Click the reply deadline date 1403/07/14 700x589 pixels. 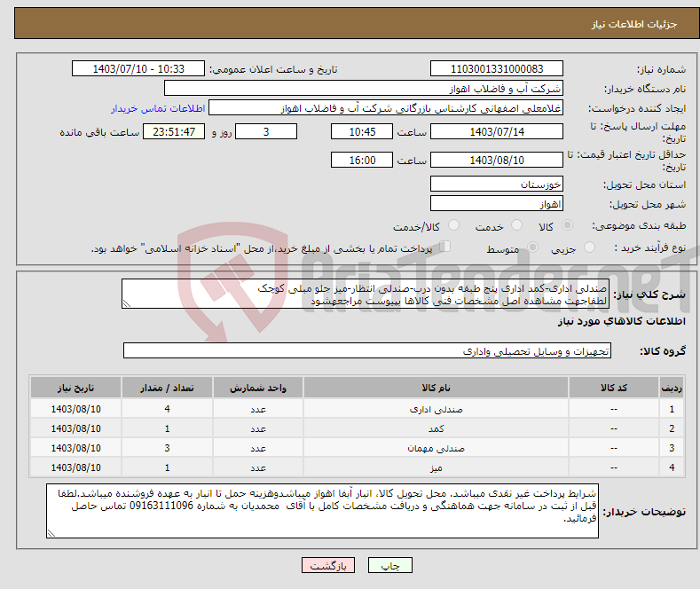coord(497,131)
